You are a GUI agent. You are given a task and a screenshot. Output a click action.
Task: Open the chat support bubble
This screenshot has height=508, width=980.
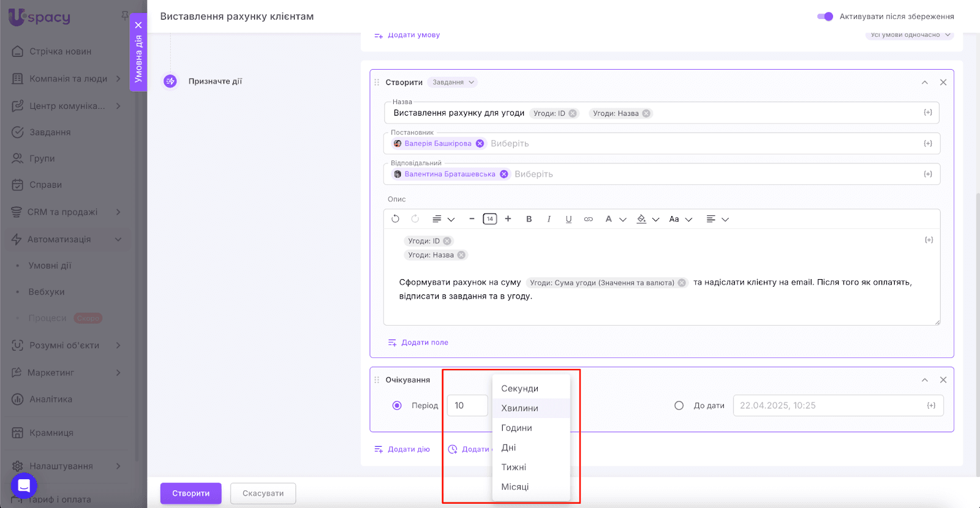(24, 486)
